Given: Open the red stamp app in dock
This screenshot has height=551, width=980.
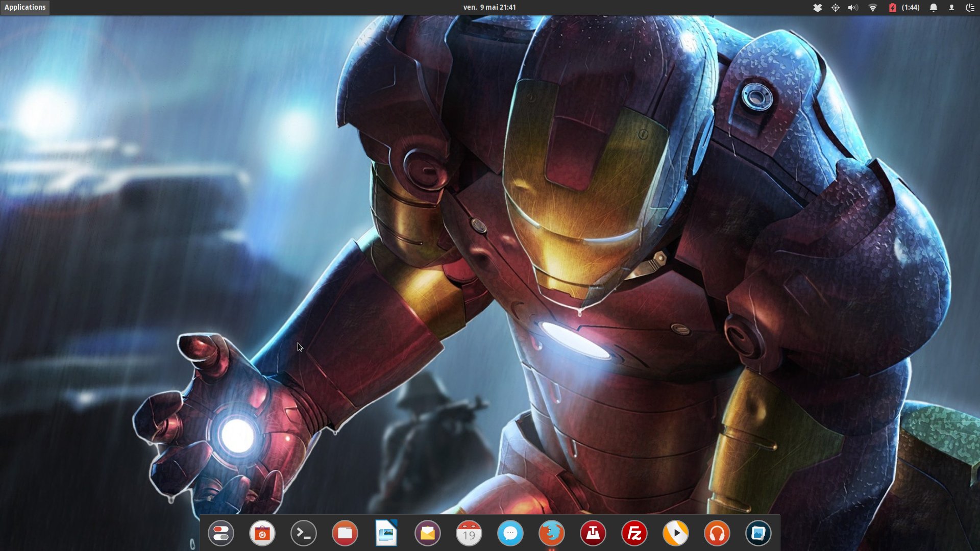Looking at the screenshot, I should [593, 534].
